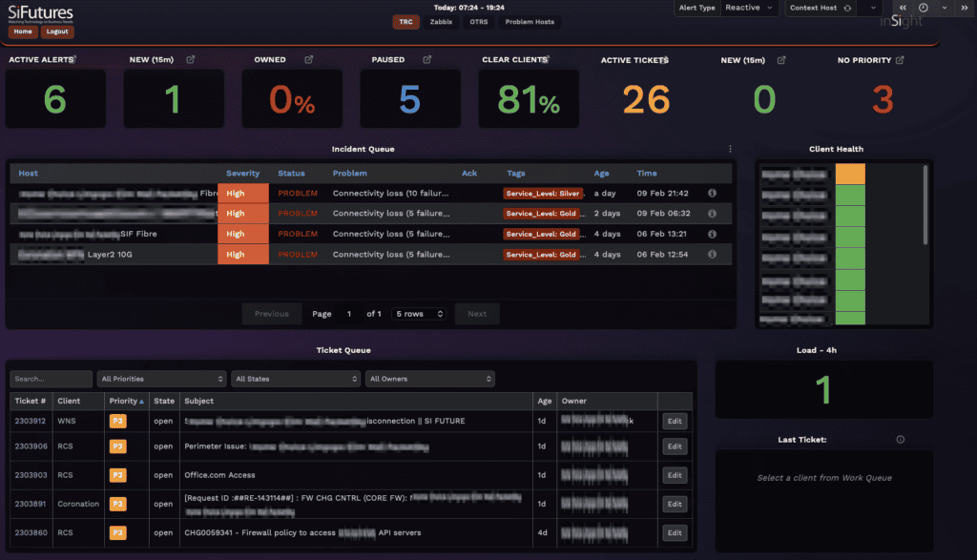
Task: Sort incidents by Age column header
Action: pos(601,174)
